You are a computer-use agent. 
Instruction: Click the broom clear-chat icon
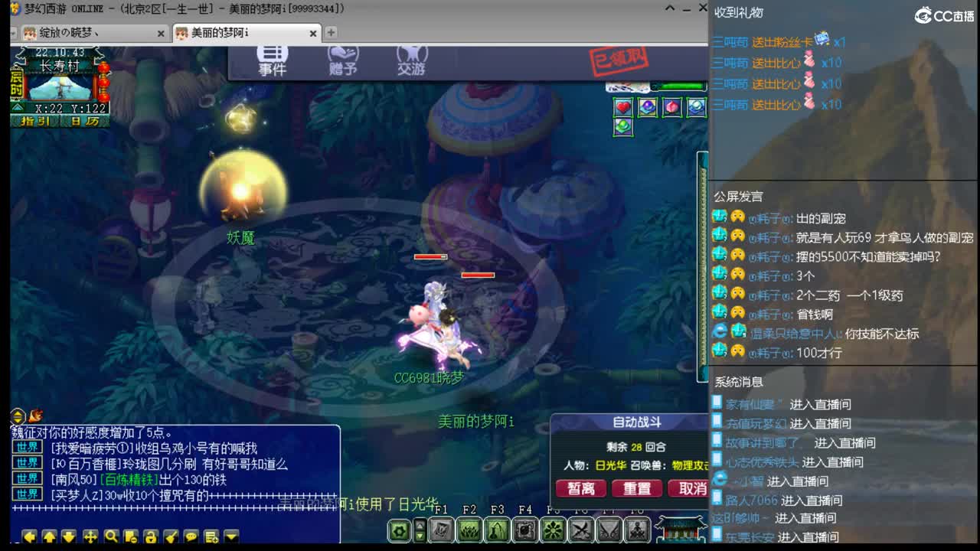coord(171,537)
